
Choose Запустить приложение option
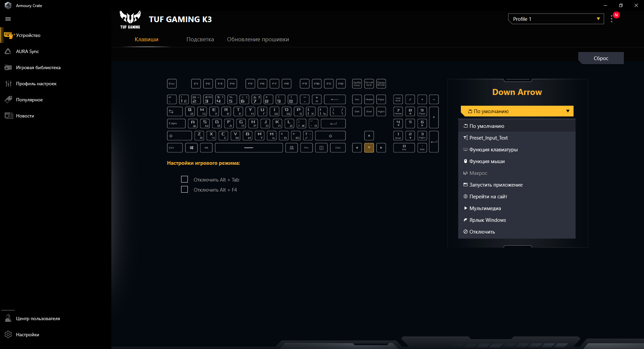pos(517,185)
